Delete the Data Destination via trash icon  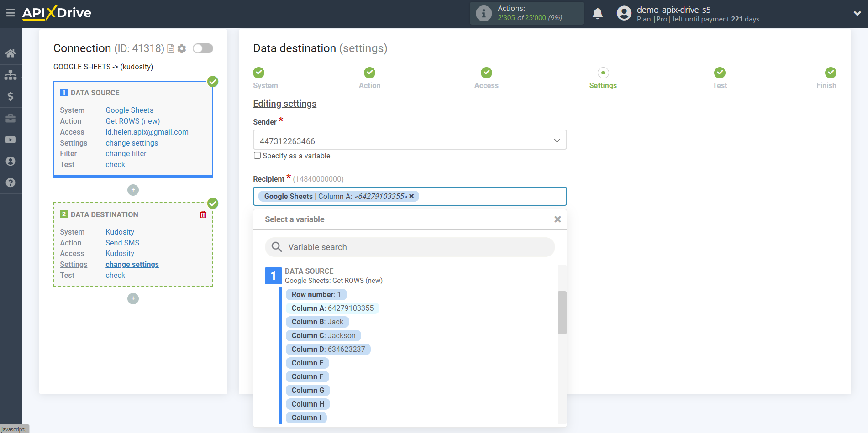[203, 214]
